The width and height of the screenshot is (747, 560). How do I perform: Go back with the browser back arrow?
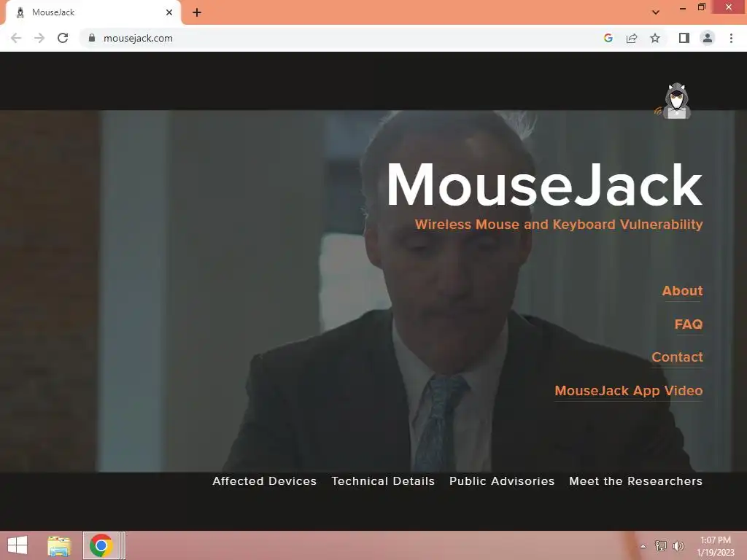click(x=16, y=38)
